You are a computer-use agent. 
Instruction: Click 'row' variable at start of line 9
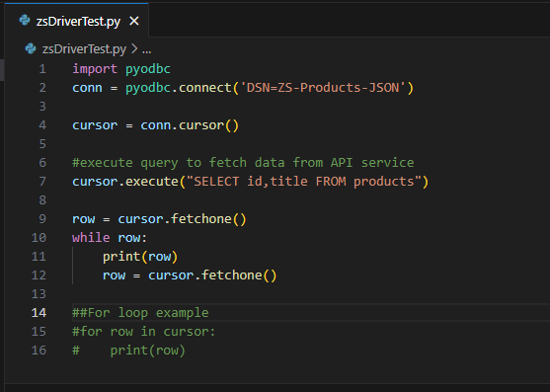coord(84,219)
